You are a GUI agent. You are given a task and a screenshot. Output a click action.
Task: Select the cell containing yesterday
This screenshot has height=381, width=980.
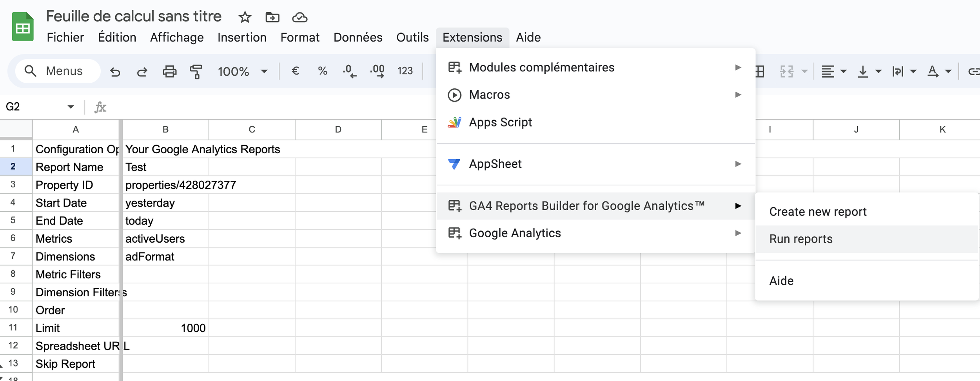pyautogui.click(x=166, y=203)
